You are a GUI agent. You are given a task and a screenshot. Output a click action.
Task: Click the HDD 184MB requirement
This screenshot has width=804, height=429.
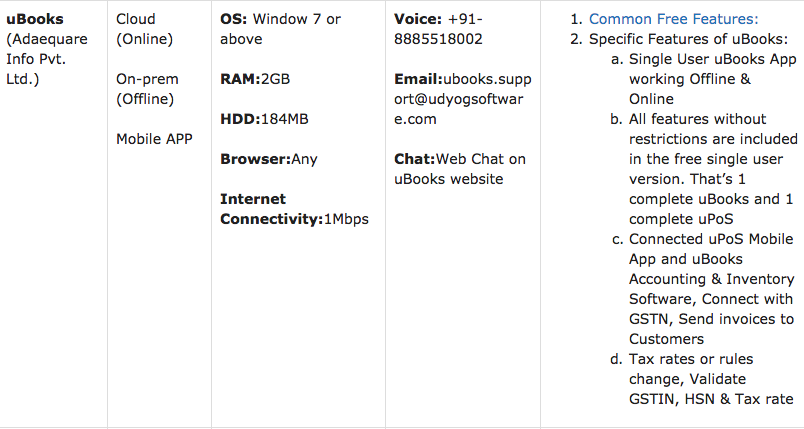(x=265, y=119)
